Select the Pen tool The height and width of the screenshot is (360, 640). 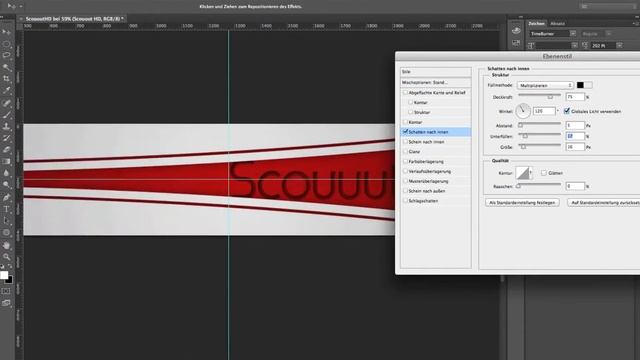(x=7, y=198)
